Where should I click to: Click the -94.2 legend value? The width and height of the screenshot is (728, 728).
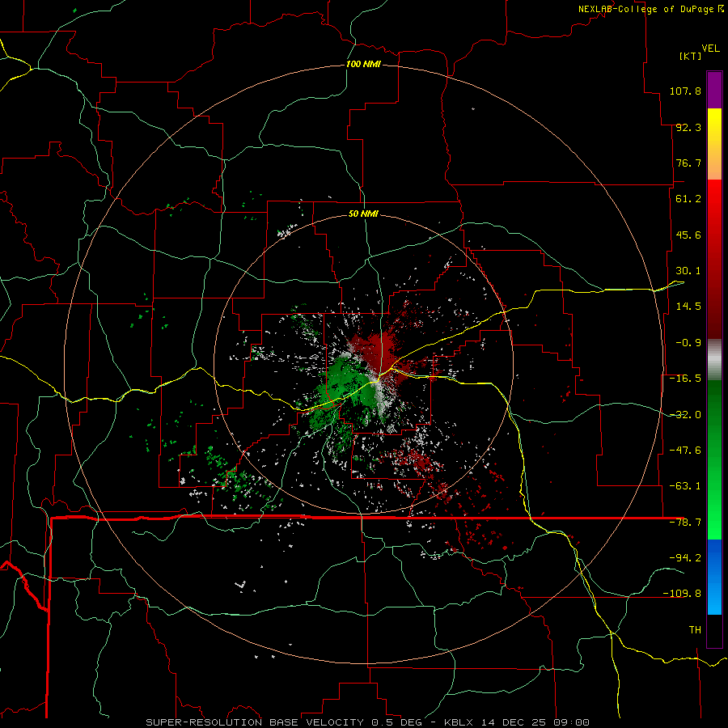pos(685,557)
